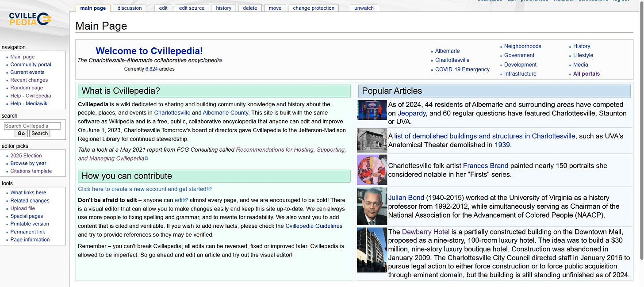
Task: Open the COVID-19 Emergency portal
Action: tap(462, 69)
